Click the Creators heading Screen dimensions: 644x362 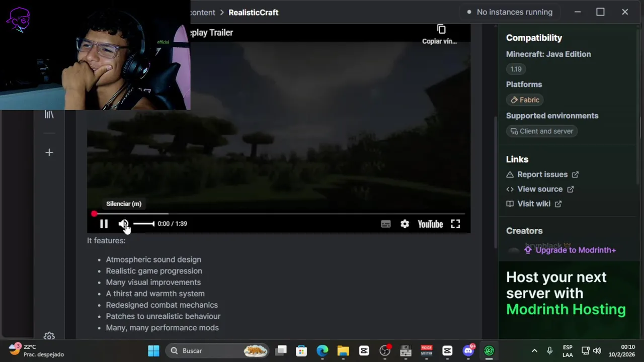[x=524, y=231]
